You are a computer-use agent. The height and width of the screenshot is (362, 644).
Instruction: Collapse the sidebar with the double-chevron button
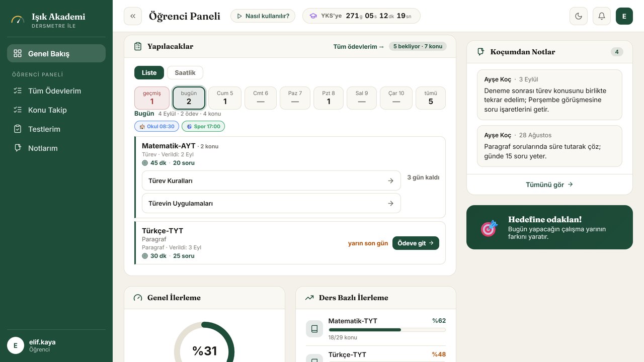(x=133, y=16)
